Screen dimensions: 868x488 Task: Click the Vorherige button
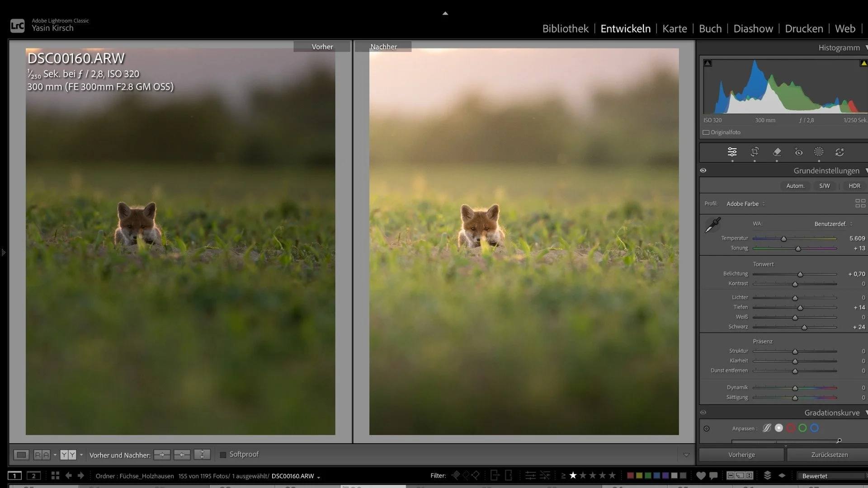point(741,455)
